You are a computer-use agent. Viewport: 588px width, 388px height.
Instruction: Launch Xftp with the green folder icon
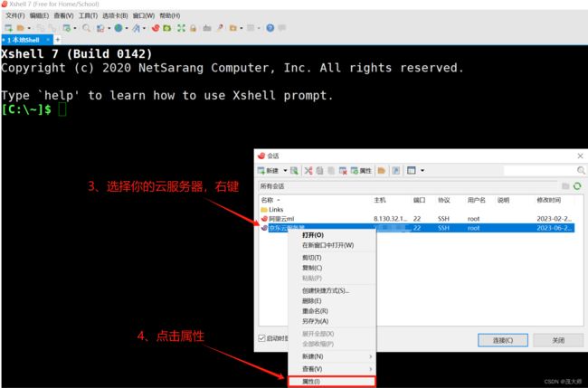(x=167, y=28)
